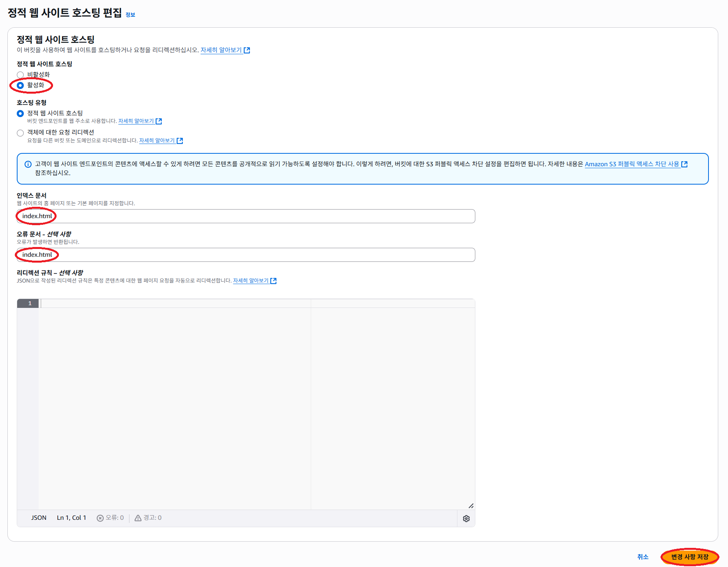Choose 객체에 대한 요청 리디렉션 hosting type

pos(20,133)
